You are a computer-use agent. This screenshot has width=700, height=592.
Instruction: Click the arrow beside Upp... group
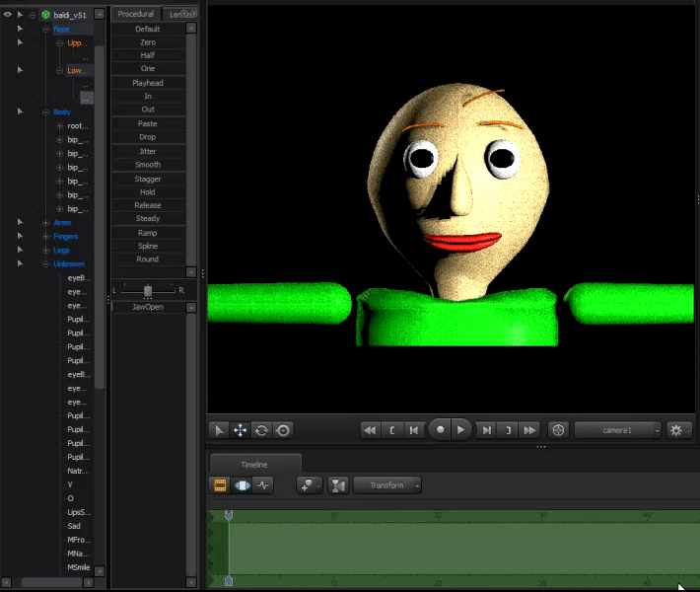coord(20,42)
